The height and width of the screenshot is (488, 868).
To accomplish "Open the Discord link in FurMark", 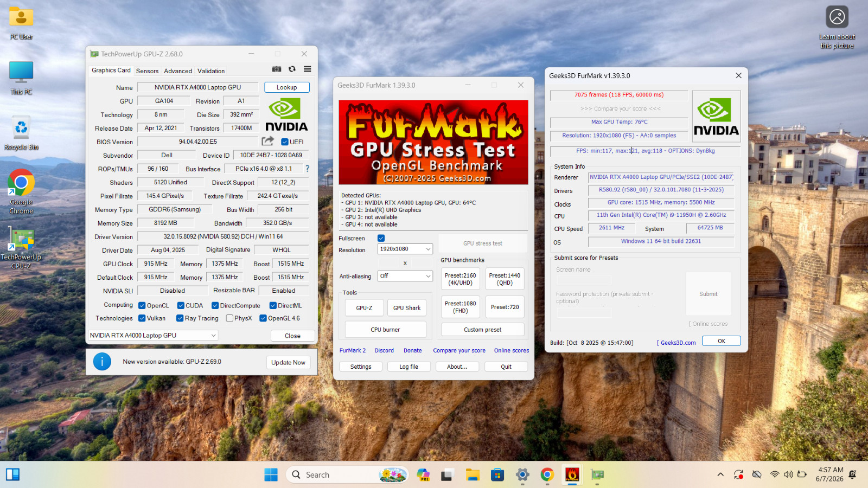I will [384, 350].
